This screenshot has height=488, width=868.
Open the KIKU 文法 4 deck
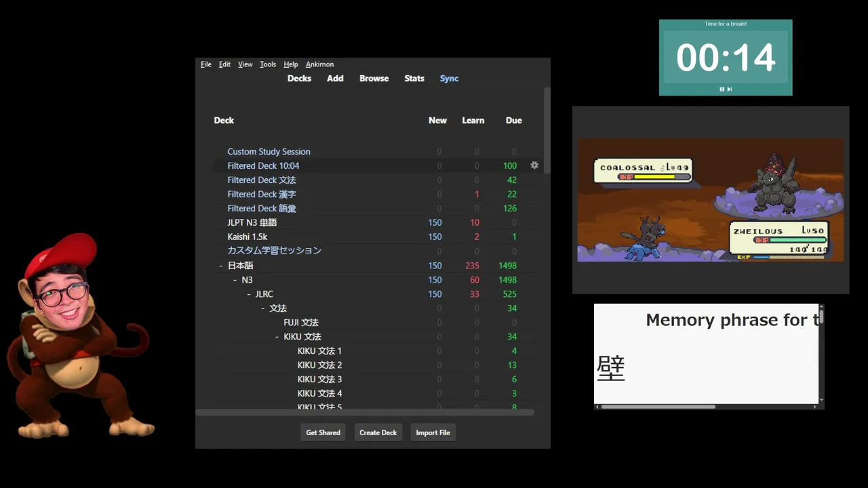pos(319,394)
